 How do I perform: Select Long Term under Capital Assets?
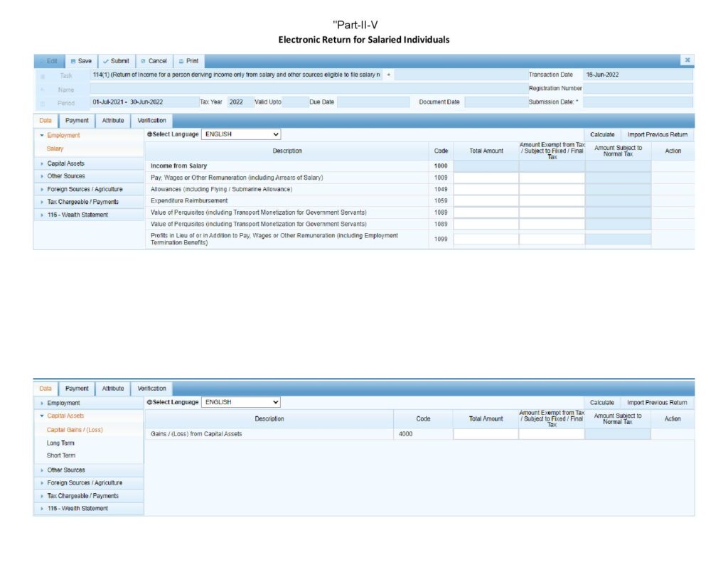pyautogui.click(x=60, y=443)
